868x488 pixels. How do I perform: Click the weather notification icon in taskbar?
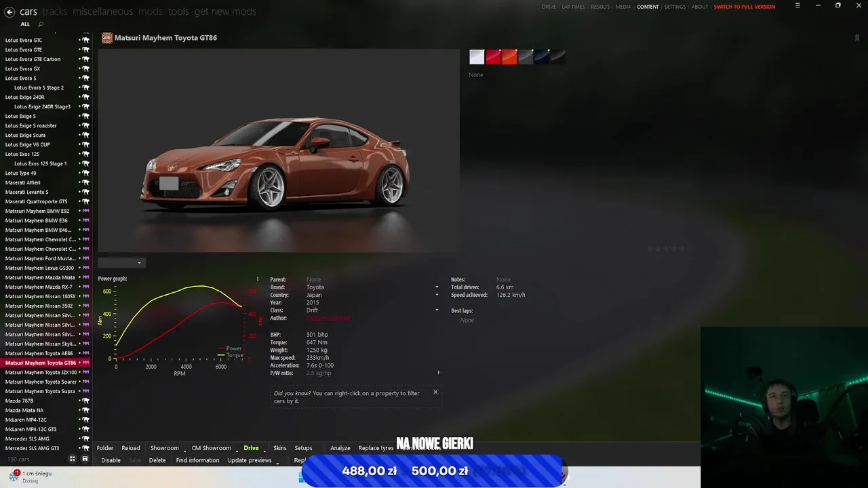click(14, 476)
